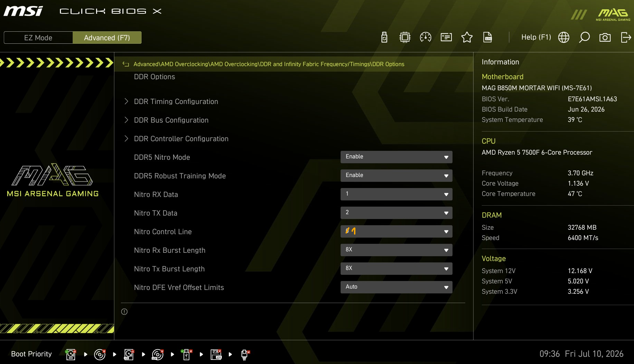Image resolution: width=634 pixels, height=364 pixels.
Task: Select the hard disk boot device icon
Action: (71, 354)
